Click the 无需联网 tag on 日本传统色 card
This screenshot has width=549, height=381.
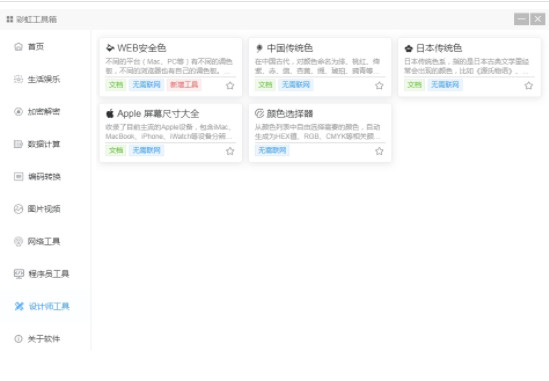click(445, 85)
